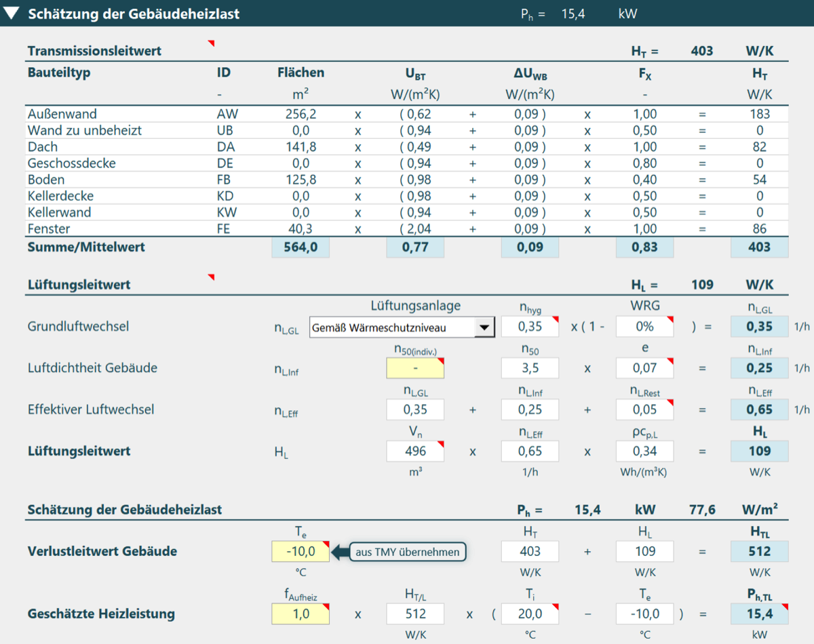Select the Fenster area value 40,3

pos(301,229)
